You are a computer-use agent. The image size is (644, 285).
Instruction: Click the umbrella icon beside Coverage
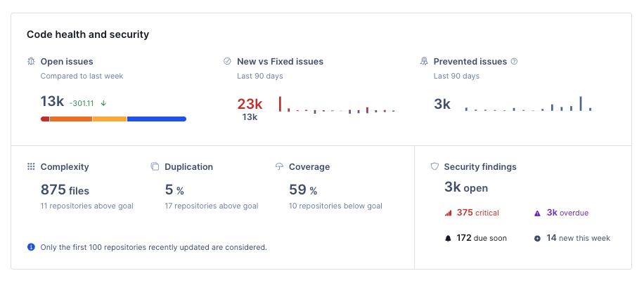279,167
